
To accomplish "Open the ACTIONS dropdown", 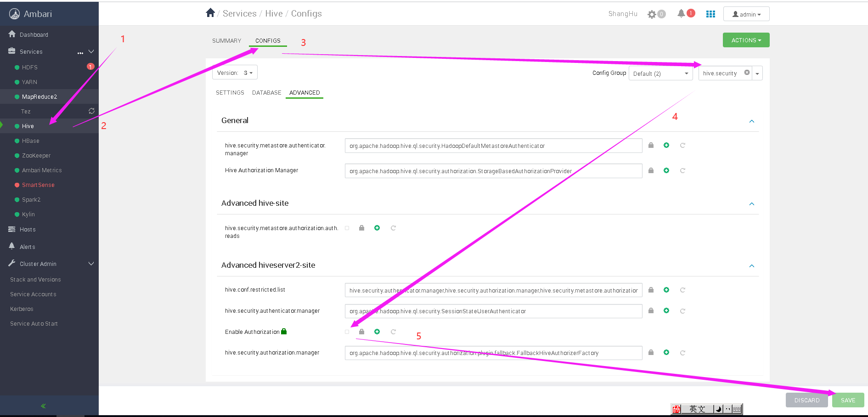I will click(746, 40).
